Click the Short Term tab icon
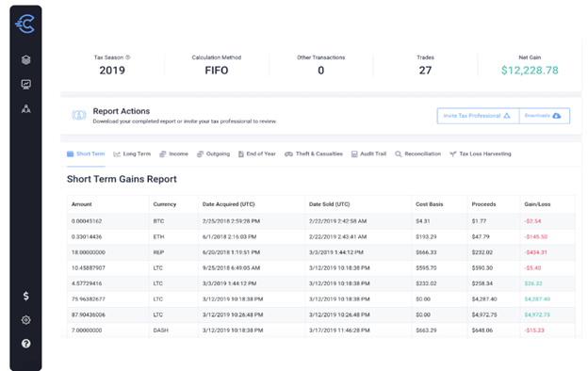 pyautogui.click(x=70, y=154)
